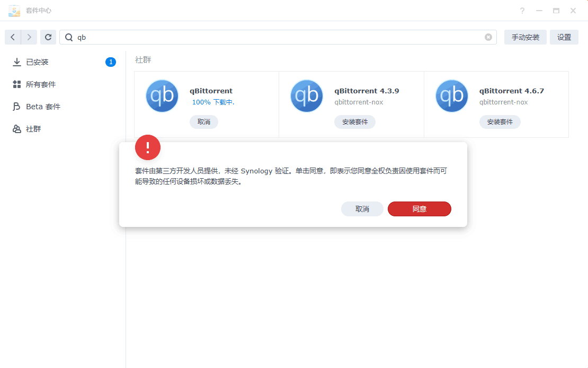
Task: Close the 套件中心 window
Action: point(573,11)
